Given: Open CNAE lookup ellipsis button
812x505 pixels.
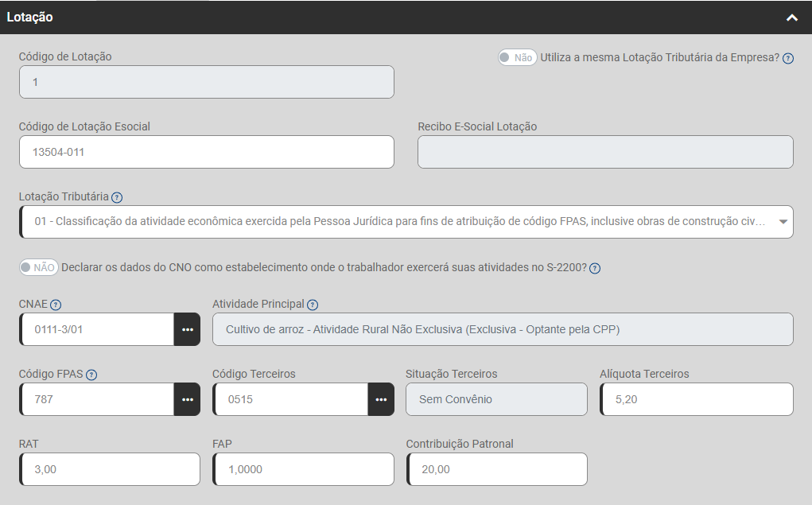Looking at the screenshot, I should click(x=187, y=329).
